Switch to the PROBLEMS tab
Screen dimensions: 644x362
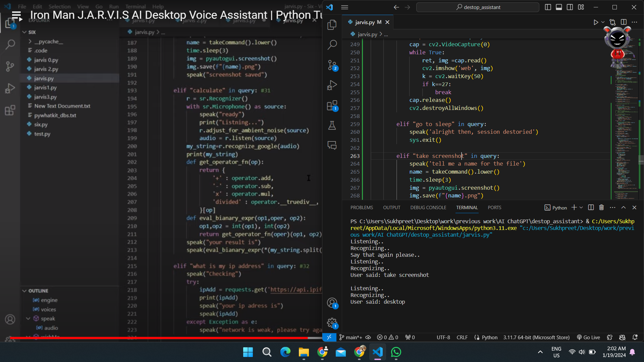click(362, 207)
